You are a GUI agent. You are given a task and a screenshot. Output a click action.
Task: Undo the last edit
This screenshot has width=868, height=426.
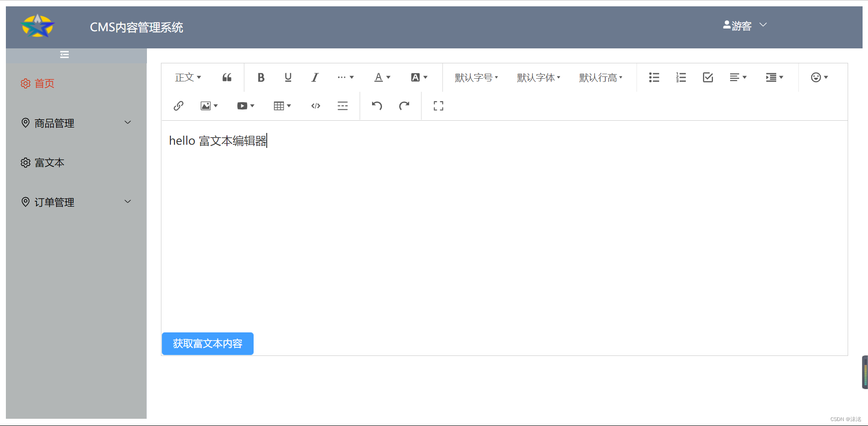click(x=377, y=105)
